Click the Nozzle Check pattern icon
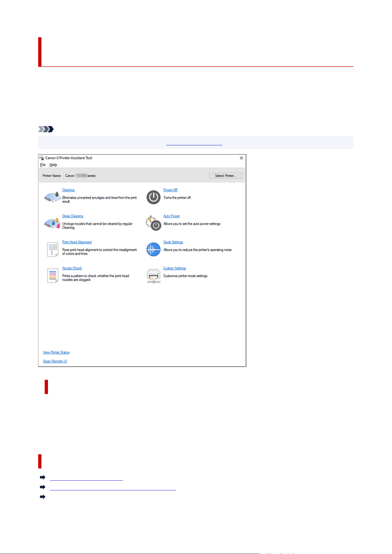Screen dimensions: 392x554 click(x=53, y=275)
